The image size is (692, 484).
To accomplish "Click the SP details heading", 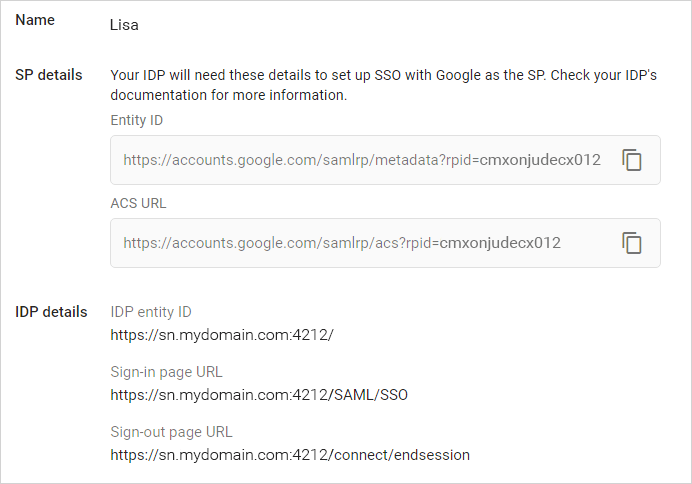I will [49, 74].
